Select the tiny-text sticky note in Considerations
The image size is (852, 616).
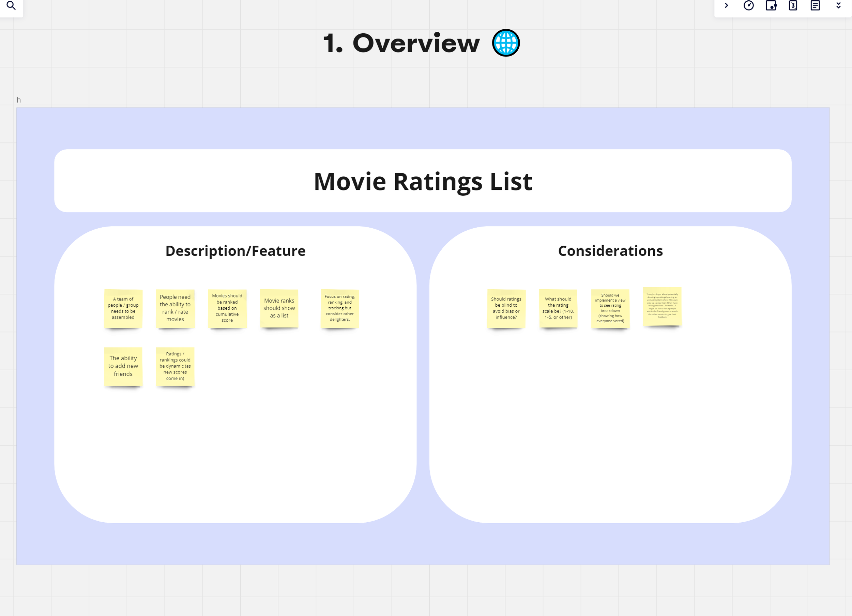[662, 307]
